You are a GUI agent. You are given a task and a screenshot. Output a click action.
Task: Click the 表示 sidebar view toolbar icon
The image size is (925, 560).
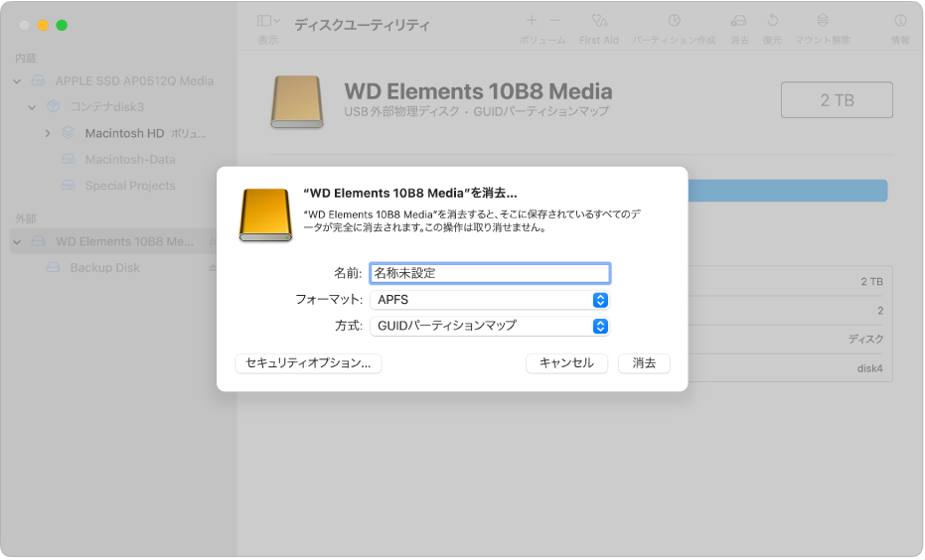(268, 21)
